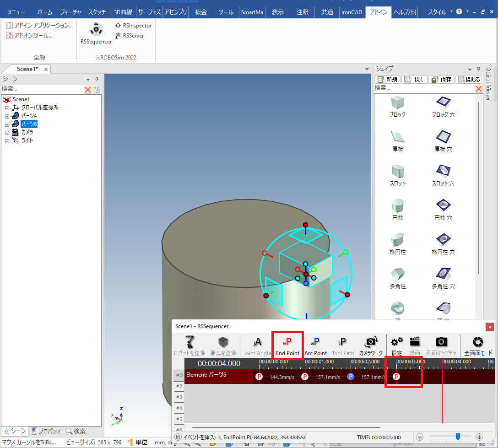Expand the パーツ4 tree node

(x=7, y=116)
